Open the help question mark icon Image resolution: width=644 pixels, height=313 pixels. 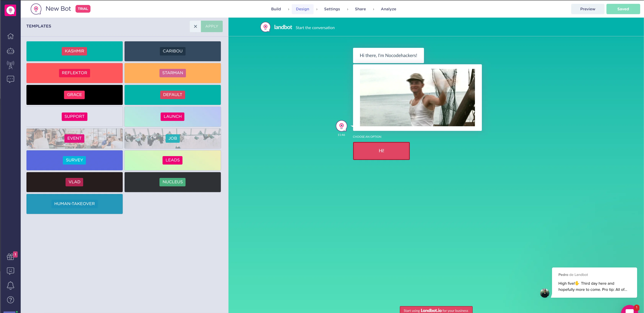point(10,300)
